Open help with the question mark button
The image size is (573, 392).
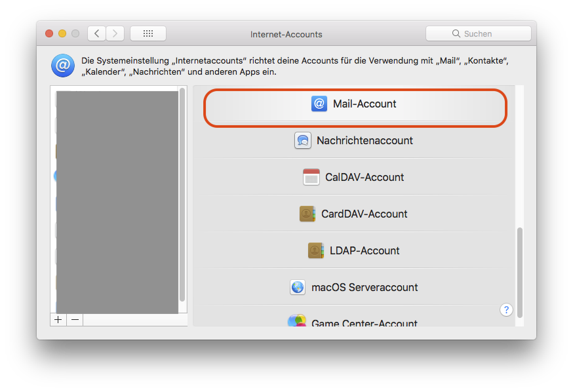(506, 310)
